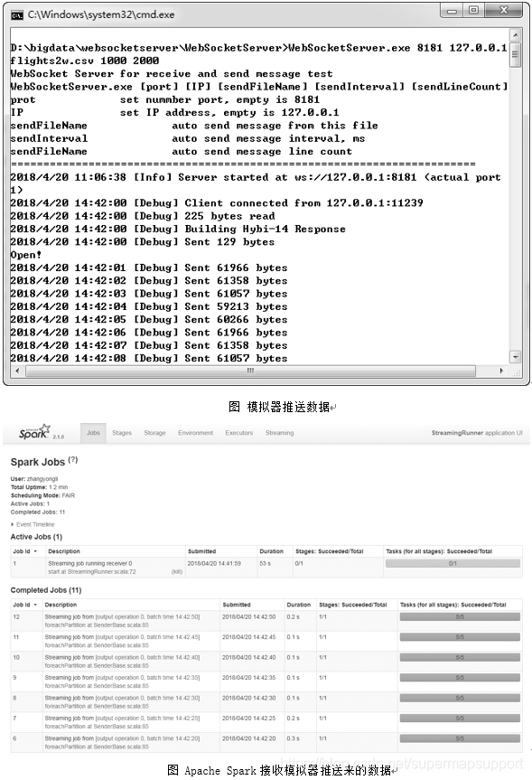This screenshot has height=780, width=532.
Task: Click the 0.3 s duration in job 6 row
Action: 294,738
